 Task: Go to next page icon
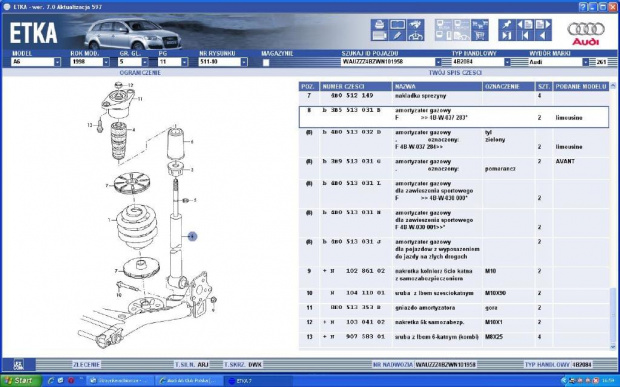tap(543, 25)
